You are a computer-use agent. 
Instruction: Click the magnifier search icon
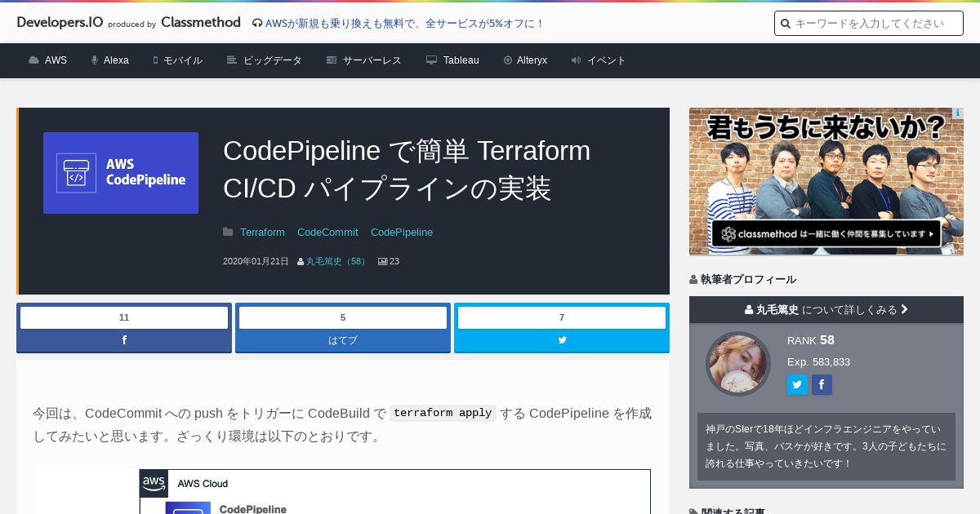786,24
